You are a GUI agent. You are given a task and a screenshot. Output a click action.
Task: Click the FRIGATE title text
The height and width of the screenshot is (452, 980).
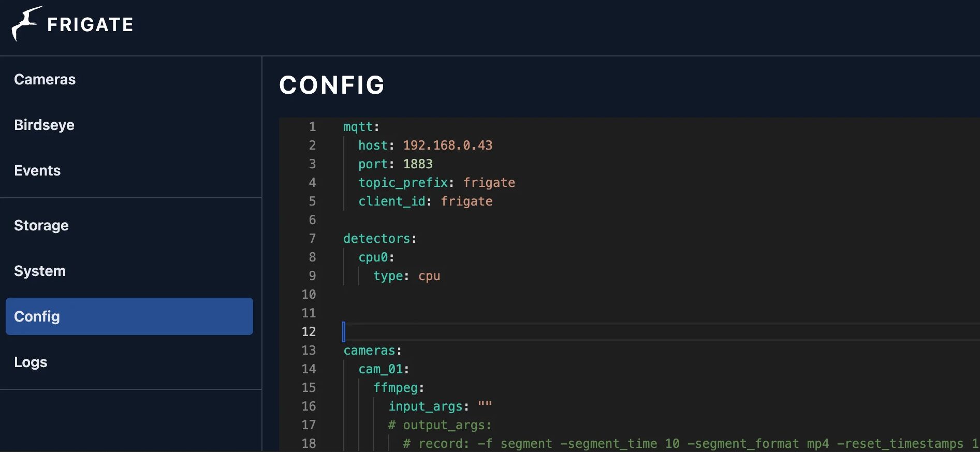pos(90,25)
